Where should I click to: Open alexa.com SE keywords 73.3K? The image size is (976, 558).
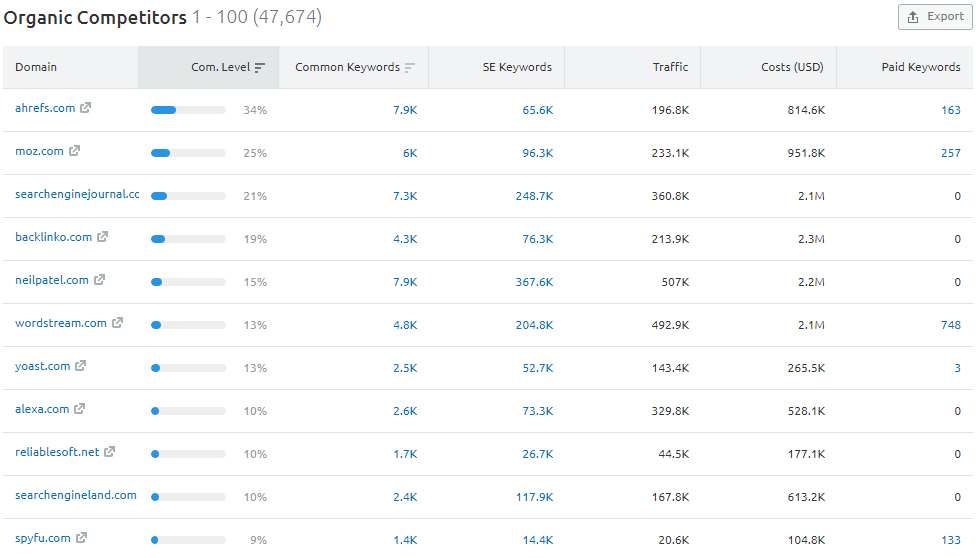tap(538, 410)
